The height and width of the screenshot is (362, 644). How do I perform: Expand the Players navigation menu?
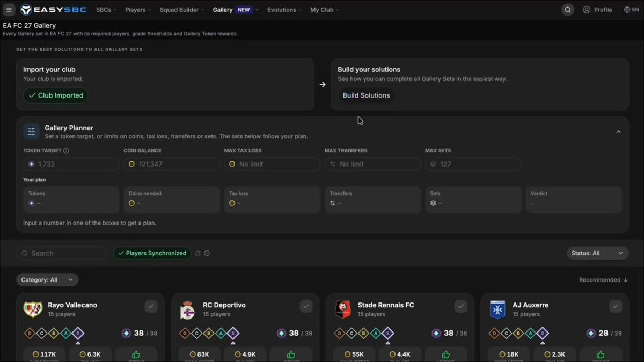tap(138, 10)
